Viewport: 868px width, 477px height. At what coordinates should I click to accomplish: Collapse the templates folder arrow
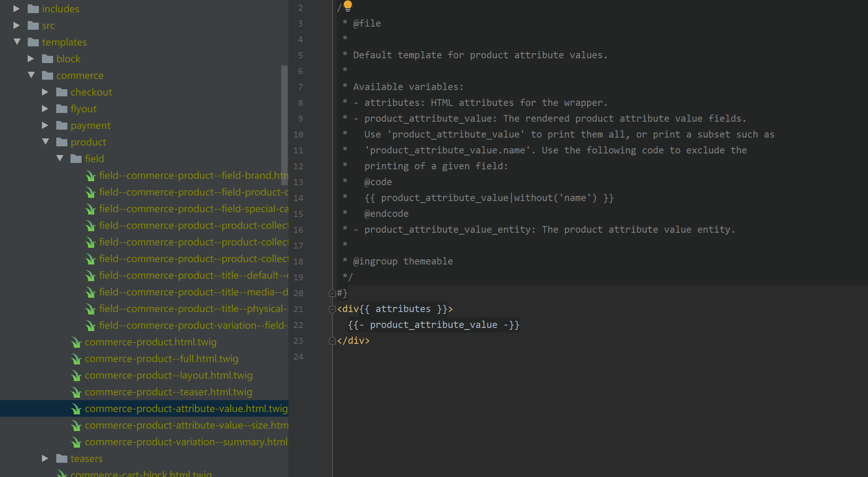[x=17, y=42]
